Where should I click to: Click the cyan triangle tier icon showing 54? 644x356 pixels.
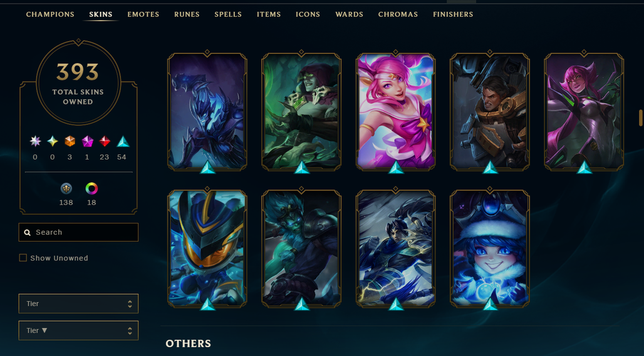[x=123, y=141]
